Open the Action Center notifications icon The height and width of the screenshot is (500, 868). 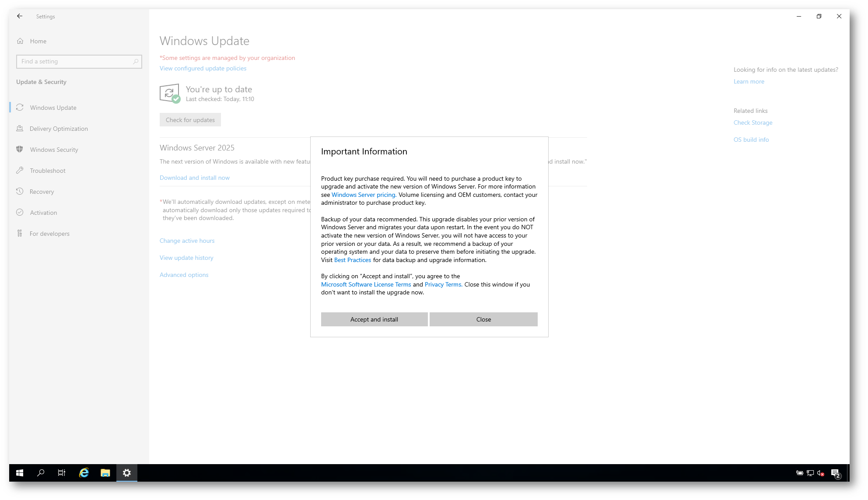(835, 473)
